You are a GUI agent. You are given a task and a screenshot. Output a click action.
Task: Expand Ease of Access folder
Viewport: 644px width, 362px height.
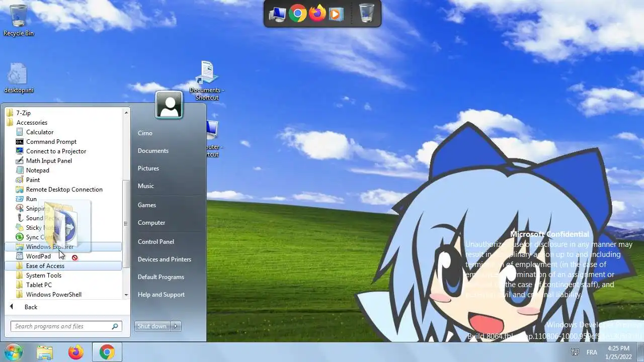click(63, 266)
